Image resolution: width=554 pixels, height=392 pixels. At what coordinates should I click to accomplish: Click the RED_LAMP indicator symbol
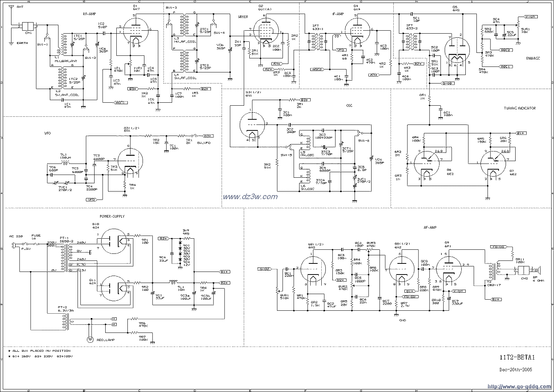pyautogui.click(x=90, y=338)
